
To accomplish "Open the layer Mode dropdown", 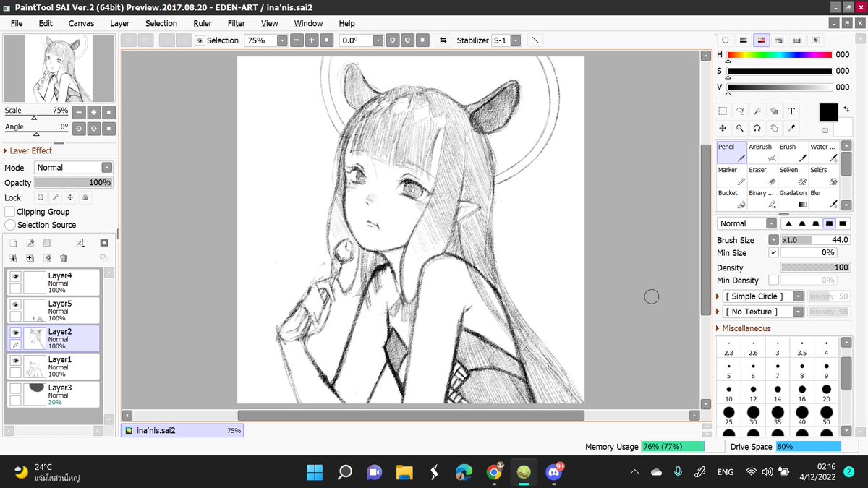I will coord(73,167).
